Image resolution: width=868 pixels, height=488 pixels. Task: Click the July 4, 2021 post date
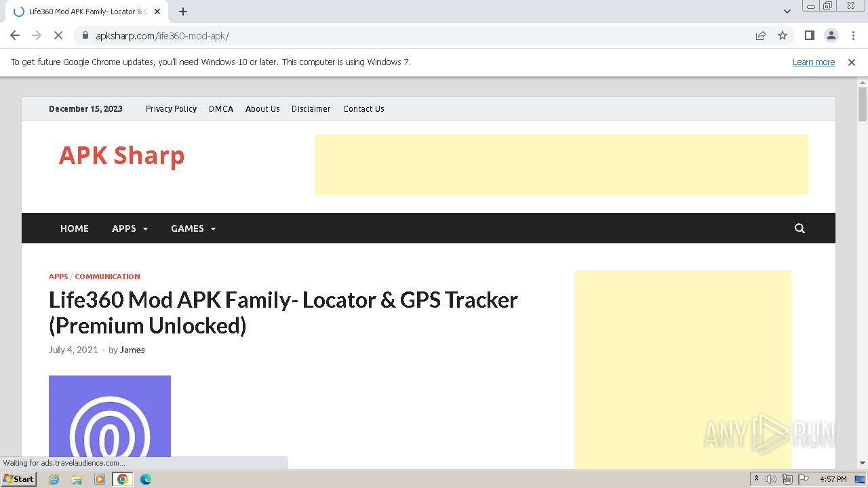(73, 350)
